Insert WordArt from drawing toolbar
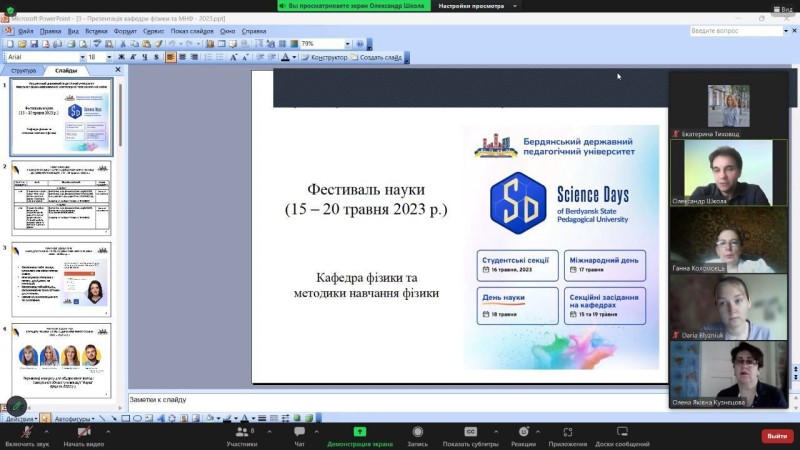The height and width of the screenshot is (450, 800). click(161, 418)
